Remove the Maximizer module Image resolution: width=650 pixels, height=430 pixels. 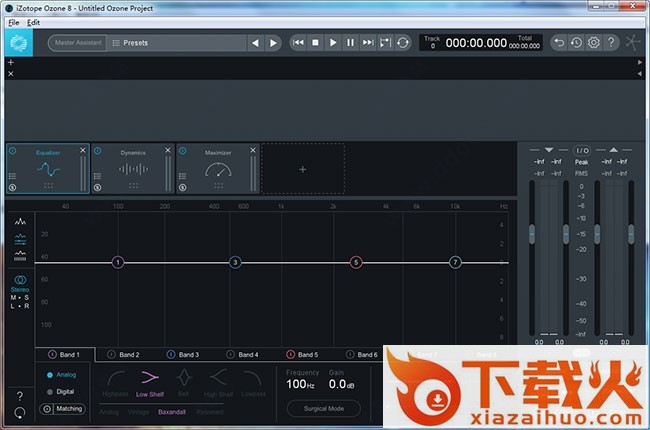(x=253, y=150)
